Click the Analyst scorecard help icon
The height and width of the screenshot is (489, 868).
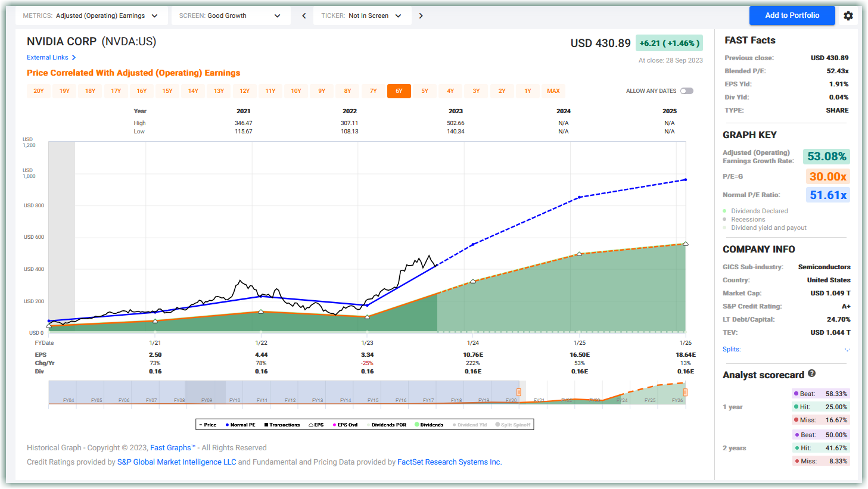pyautogui.click(x=811, y=374)
